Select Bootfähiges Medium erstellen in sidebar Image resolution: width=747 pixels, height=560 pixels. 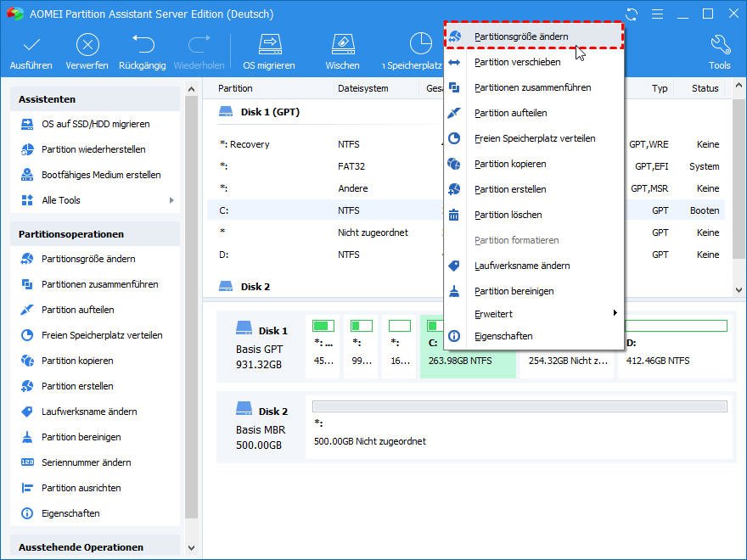pyautogui.click(x=95, y=175)
